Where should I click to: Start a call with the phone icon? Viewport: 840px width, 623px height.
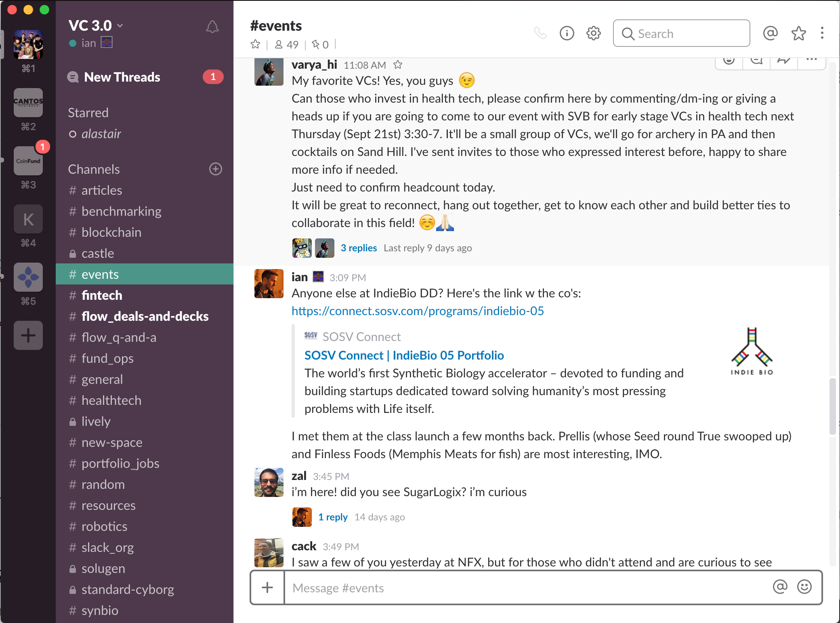click(x=540, y=33)
